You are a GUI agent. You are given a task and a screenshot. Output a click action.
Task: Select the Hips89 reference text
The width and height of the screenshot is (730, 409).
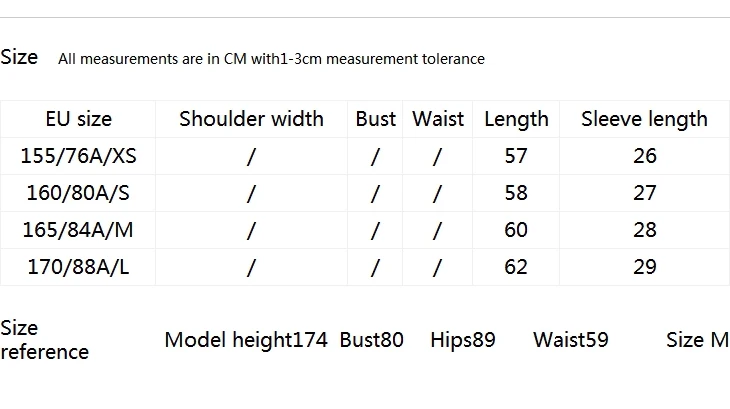click(463, 340)
